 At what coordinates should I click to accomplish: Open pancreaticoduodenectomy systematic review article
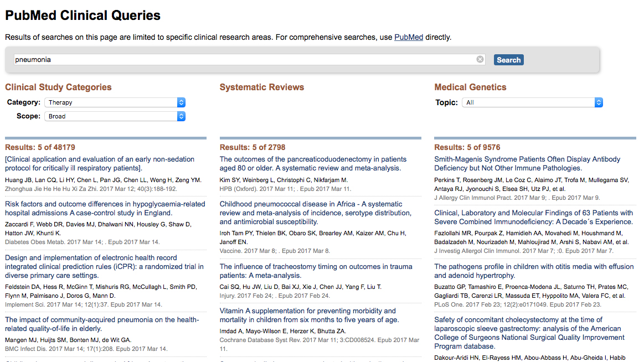coord(313,164)
